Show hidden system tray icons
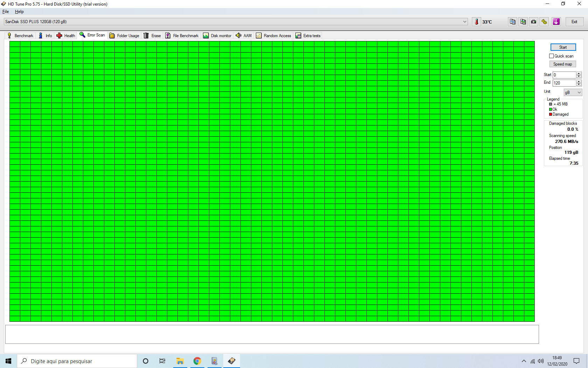Viewport: 588px width, 368px height. [x=524, y=361]
